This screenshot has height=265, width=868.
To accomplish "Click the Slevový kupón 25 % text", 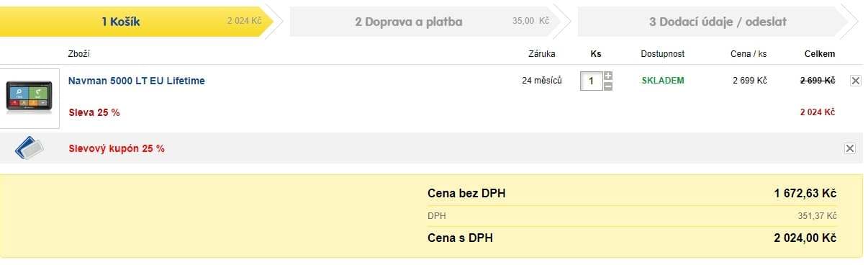I will (x=117, y=148).
